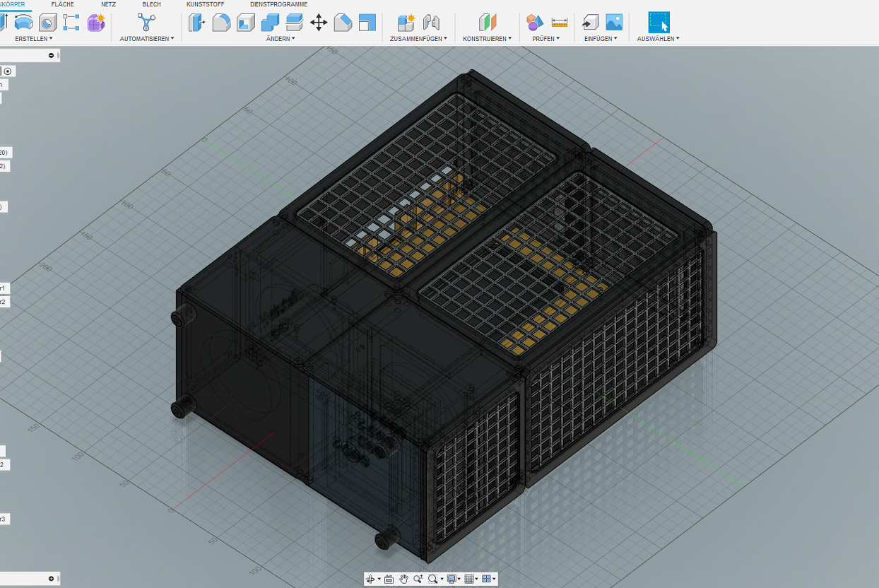Open the ERSTELLEN dropdown menu
The width and height of the screenshot is (879, 588).
pyautogui.click(x=34, y=39)
